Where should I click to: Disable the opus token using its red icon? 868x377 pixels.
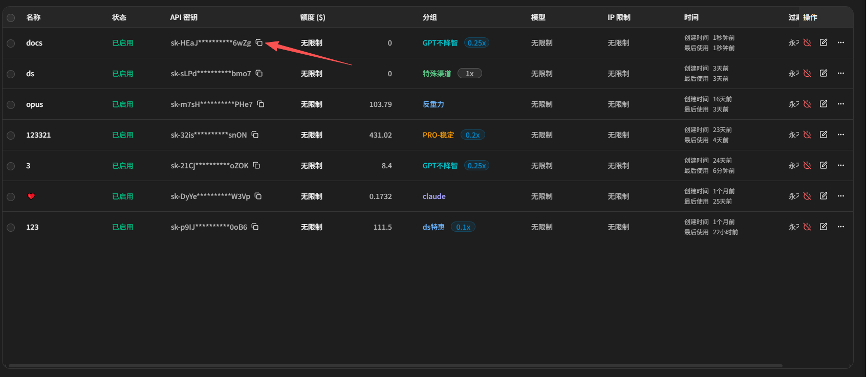click(807, 104)
